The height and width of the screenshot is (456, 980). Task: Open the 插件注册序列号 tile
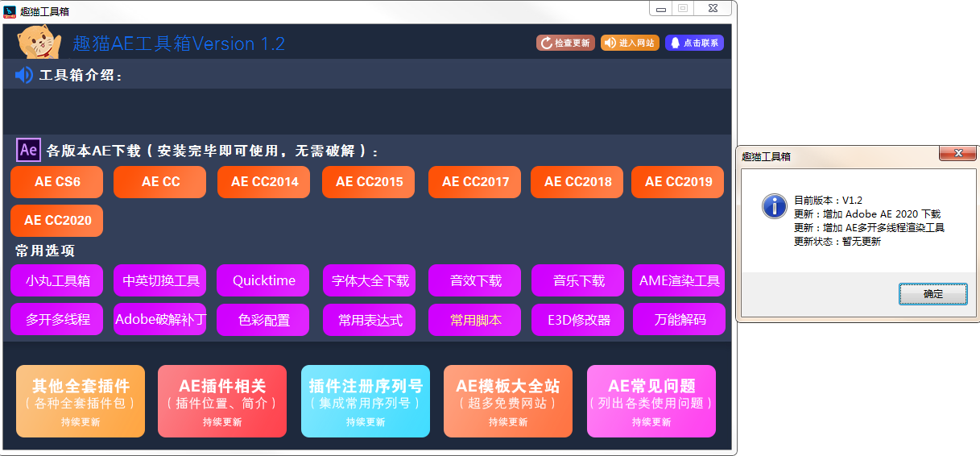pyautogui.click(x=365, y=401)
